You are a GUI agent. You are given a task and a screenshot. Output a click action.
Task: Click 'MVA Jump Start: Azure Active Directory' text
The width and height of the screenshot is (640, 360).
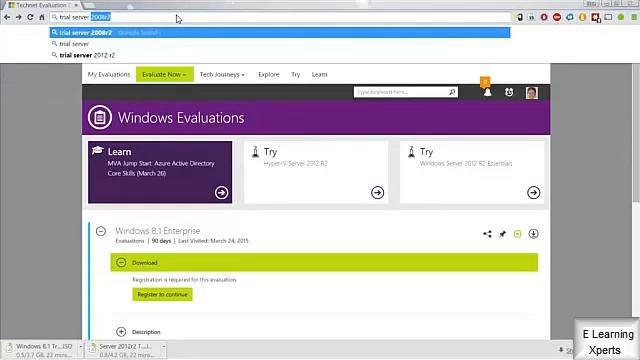pyautogui.click(x=161, y=163)
